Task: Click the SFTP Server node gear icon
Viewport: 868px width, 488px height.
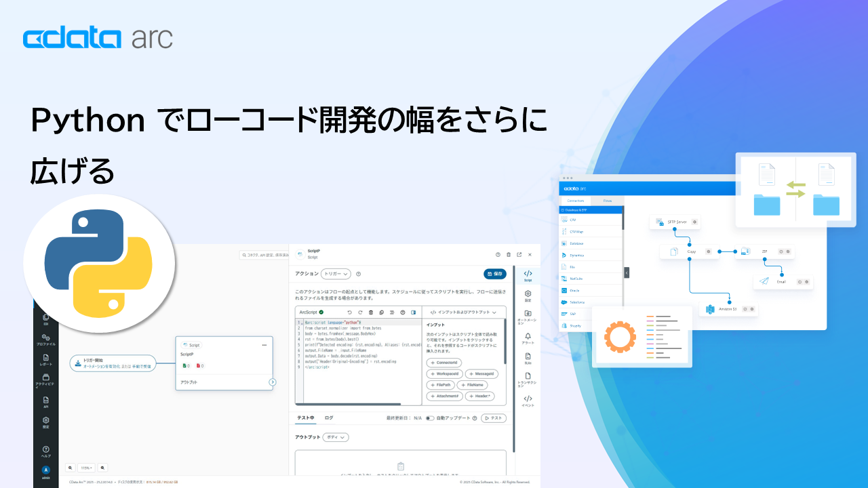Action: pyautogui.click(x=694, y=222)
